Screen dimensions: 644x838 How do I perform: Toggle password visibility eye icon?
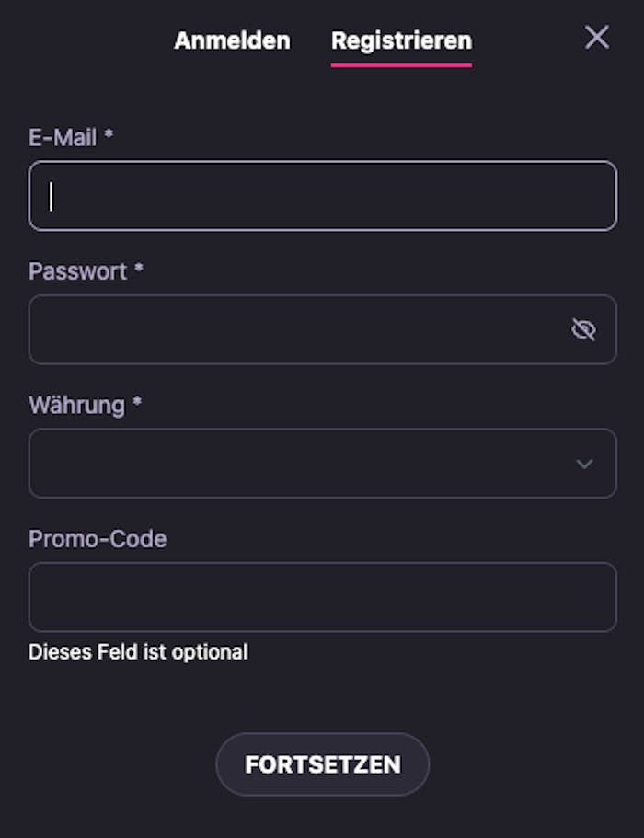click(x=583, y=329)
